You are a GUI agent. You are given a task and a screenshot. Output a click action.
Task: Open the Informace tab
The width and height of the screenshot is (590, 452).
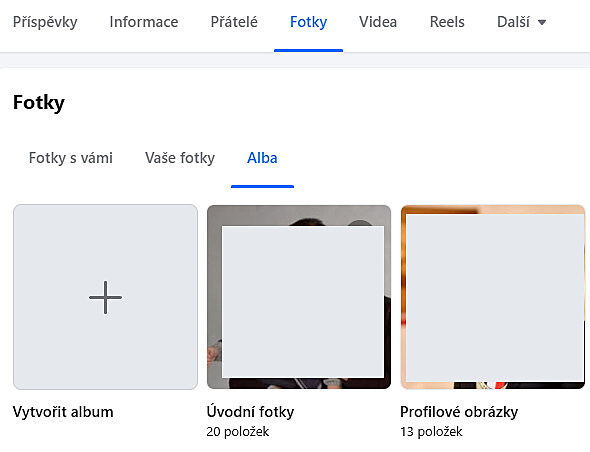pyautogui.click(x=144, y=22)
